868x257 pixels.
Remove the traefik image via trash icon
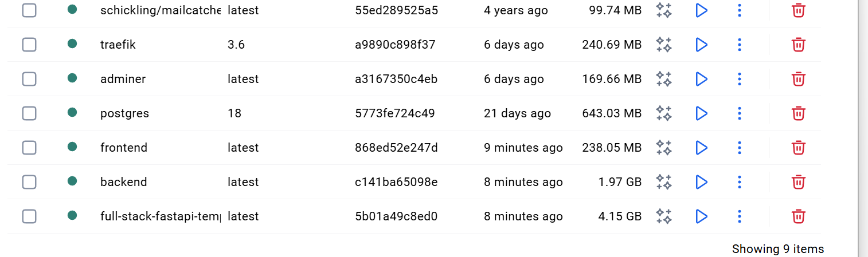point(798,45)
